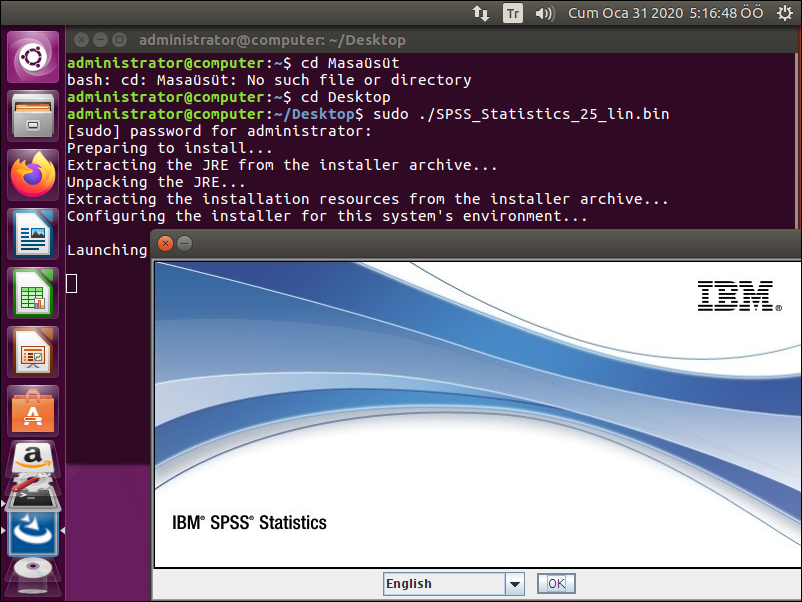Minimize the terminal window
Viewport: 802px width, 602px height.
(x=100, y=39)
